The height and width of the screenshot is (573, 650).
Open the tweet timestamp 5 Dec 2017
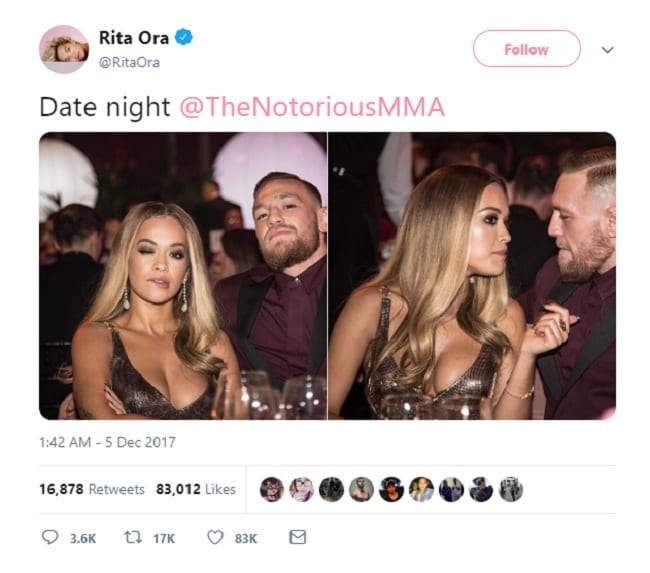pos(107,442)
